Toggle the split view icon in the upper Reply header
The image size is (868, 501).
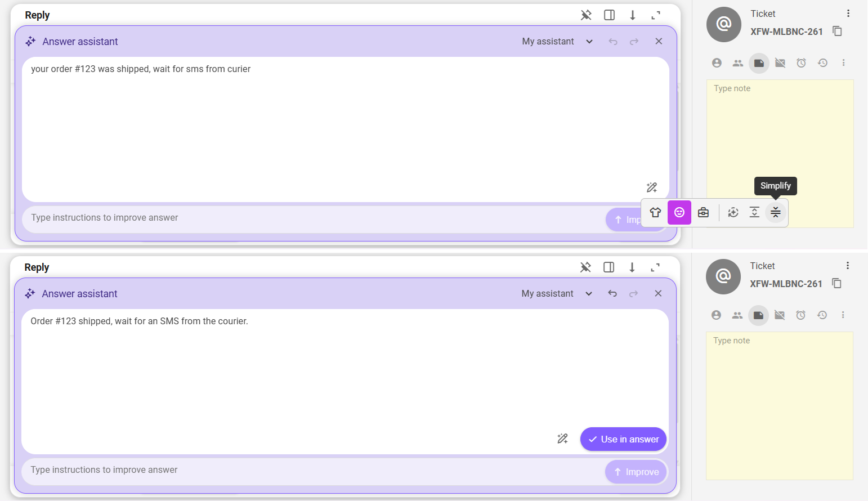609,15
